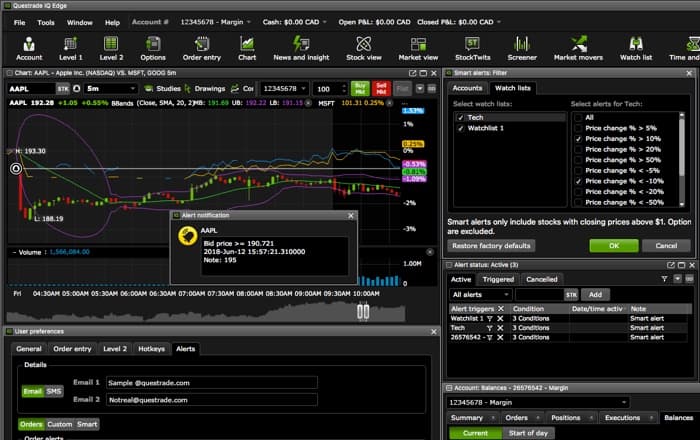700x440 pixels.
Task: Open the Order entry tool
Action: click(x=202, y=49)
